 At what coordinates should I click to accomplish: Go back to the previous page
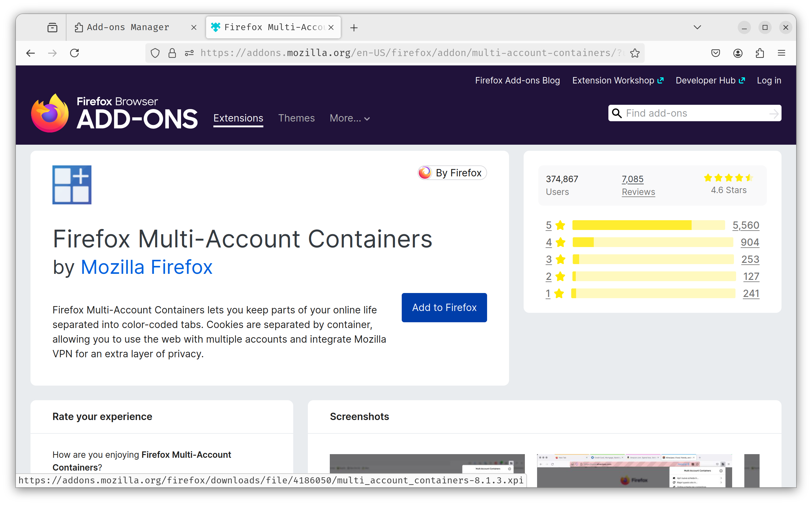point(30,53)
